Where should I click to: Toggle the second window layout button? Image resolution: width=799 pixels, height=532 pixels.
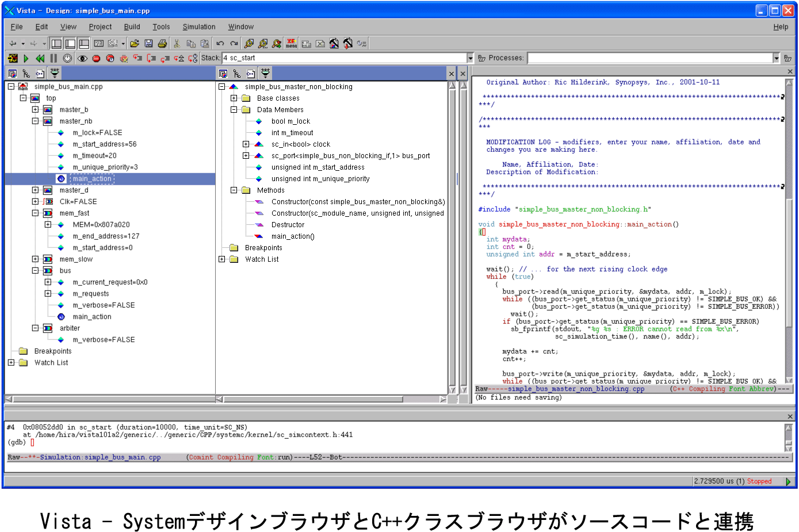70,43
